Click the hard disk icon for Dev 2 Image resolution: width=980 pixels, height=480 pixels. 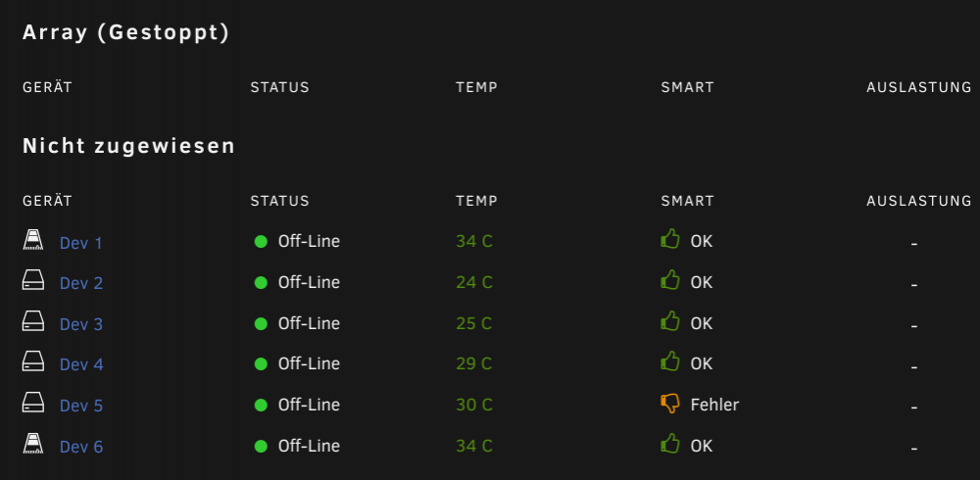(x=33, y=280)
